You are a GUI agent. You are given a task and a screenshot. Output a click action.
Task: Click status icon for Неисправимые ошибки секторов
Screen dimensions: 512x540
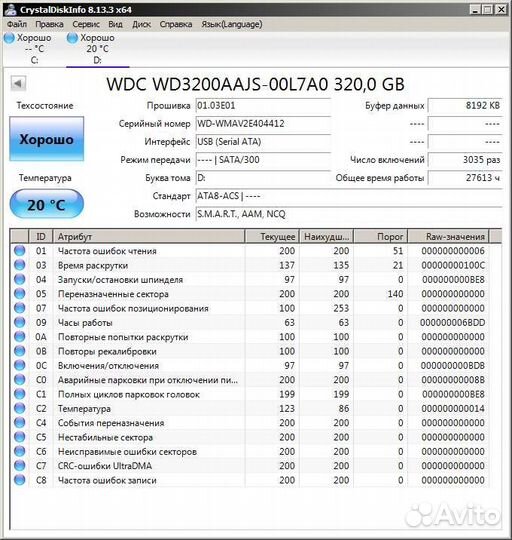[20, 451]
